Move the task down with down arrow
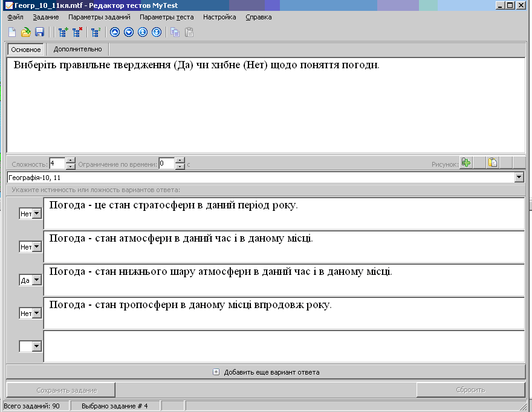 point(129,32)
